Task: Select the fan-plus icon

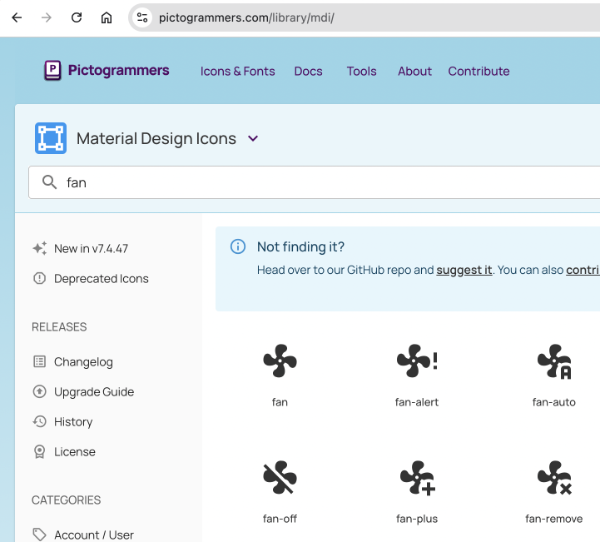Action: [x=417, y=478]
